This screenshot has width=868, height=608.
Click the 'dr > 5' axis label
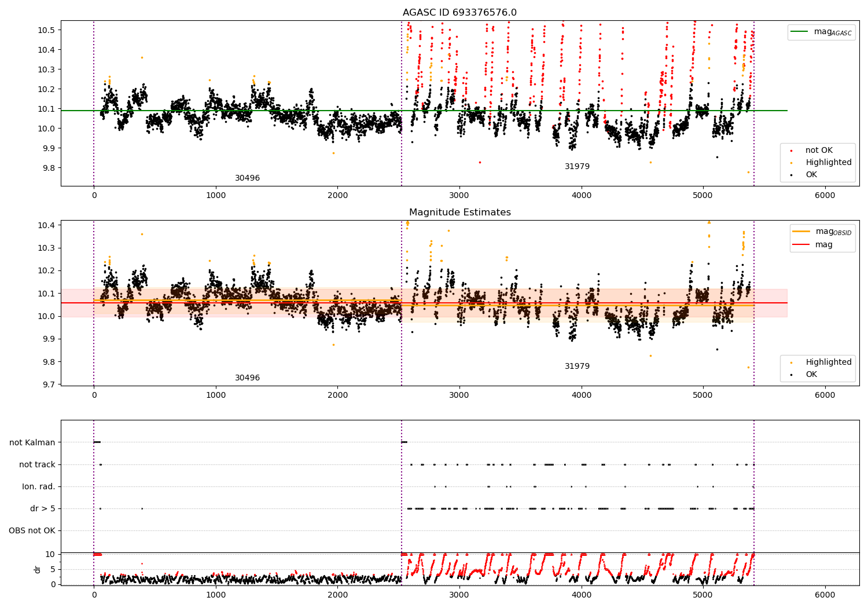coord(43,509)
